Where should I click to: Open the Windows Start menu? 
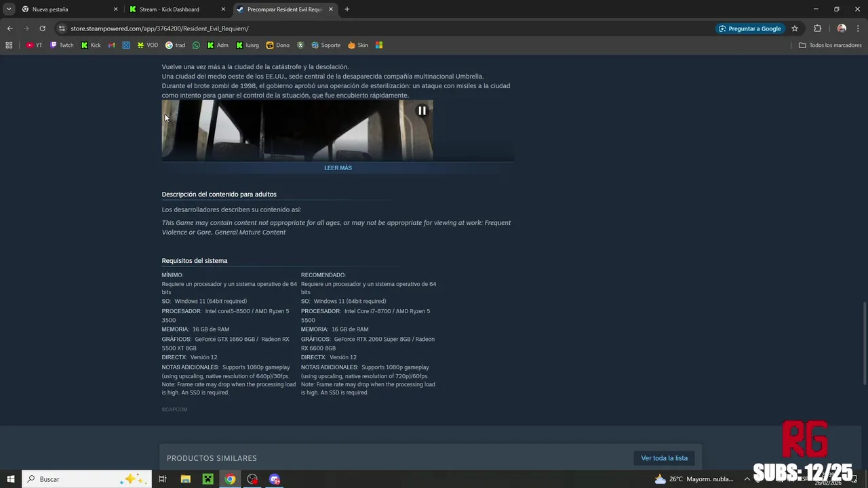click(x=11, y=479)
